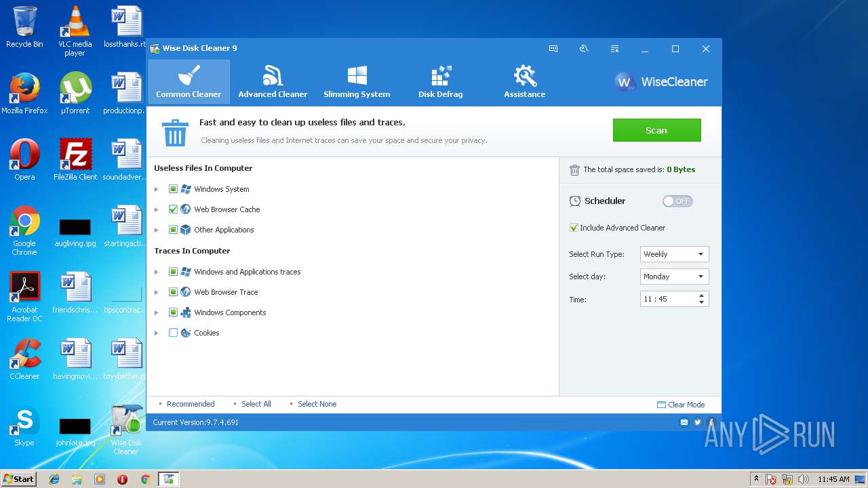
Task: Go to Disk Defrag tab
Action: (441, 81)
